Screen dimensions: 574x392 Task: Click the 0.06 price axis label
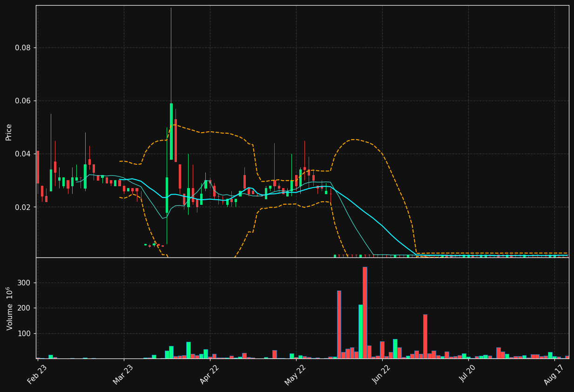click(x=23, y=101)
